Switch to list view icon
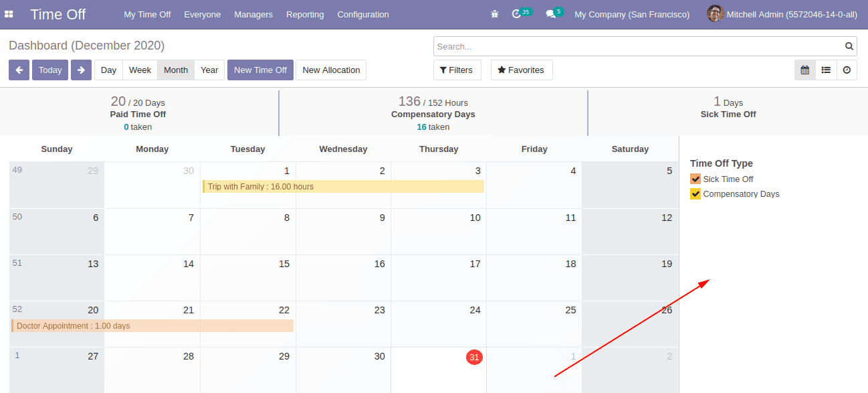Viewport: 868px width, 393px height. [826, 70]
